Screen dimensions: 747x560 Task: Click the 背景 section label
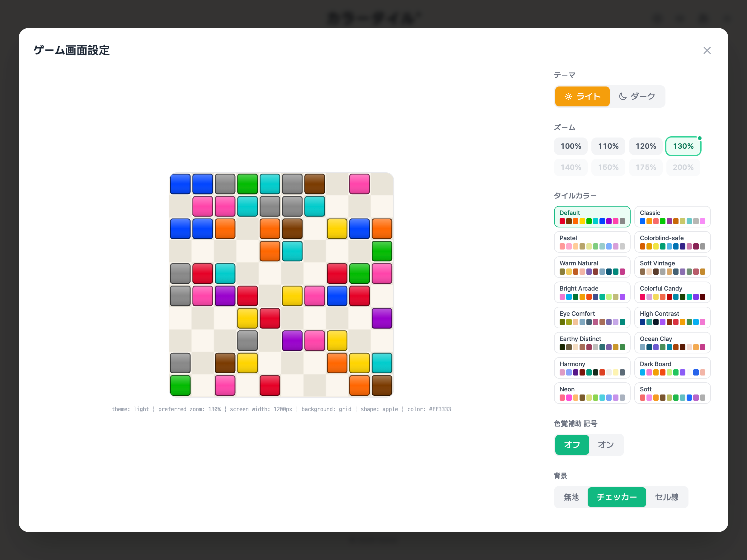point(561,476)
